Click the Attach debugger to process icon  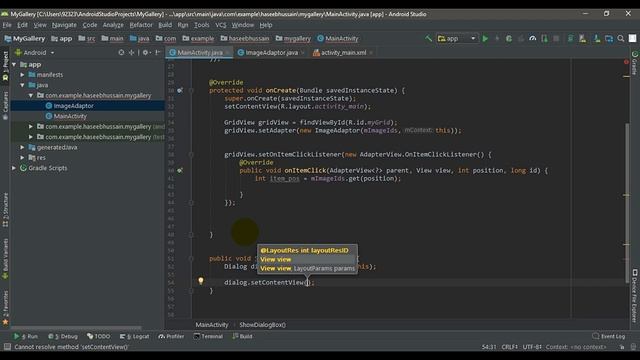click(x=544, y=39)
